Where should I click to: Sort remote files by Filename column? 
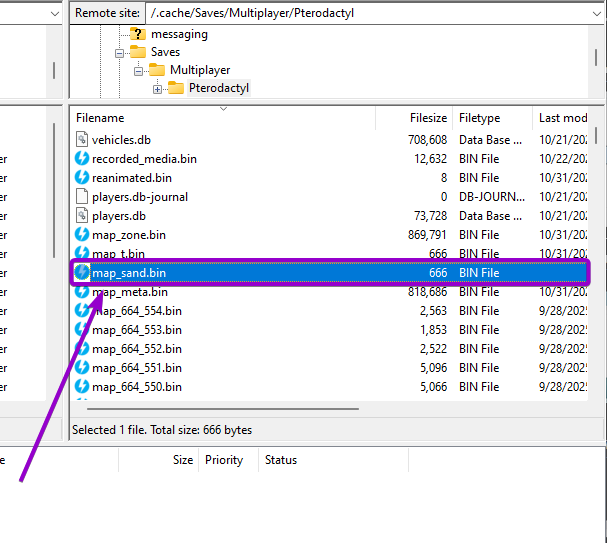point(223,118)
